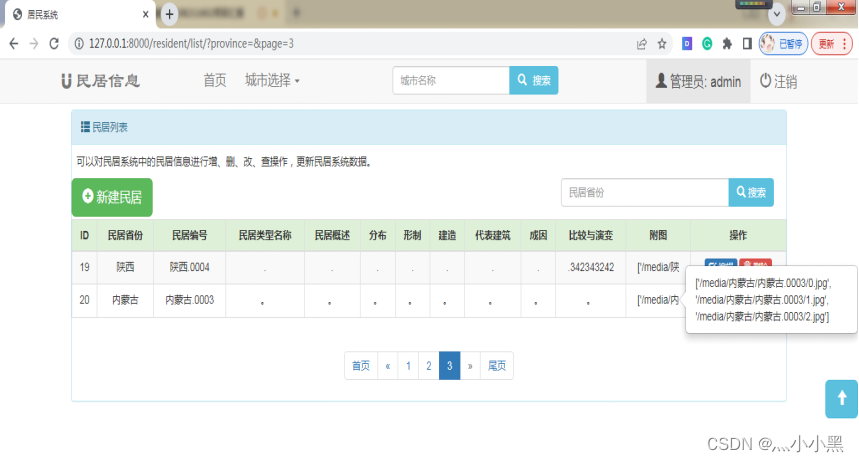The image size is (859, 462).
Task: Click the 新建民居 green button
Action: [112, 197]
